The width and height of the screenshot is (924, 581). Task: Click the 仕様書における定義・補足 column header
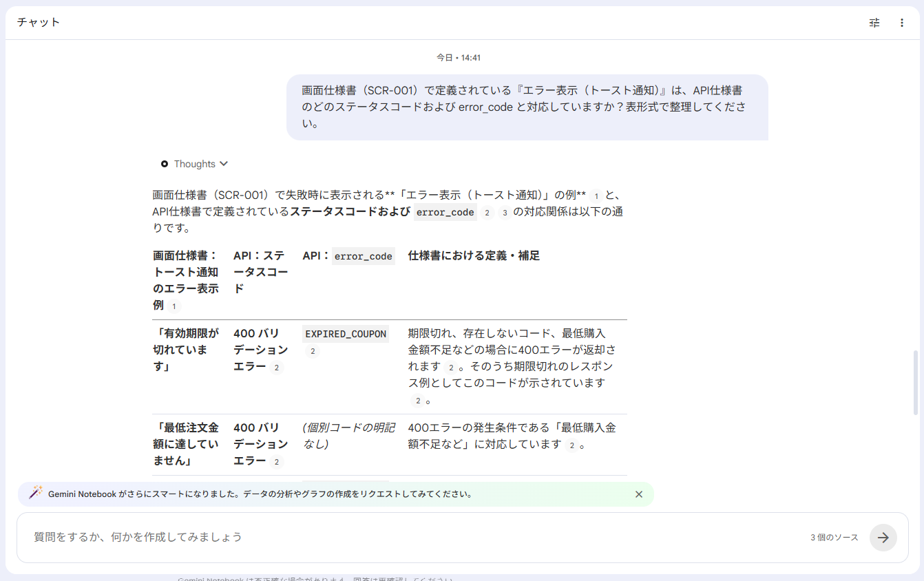pyautogui.click(x=474, y=255)
